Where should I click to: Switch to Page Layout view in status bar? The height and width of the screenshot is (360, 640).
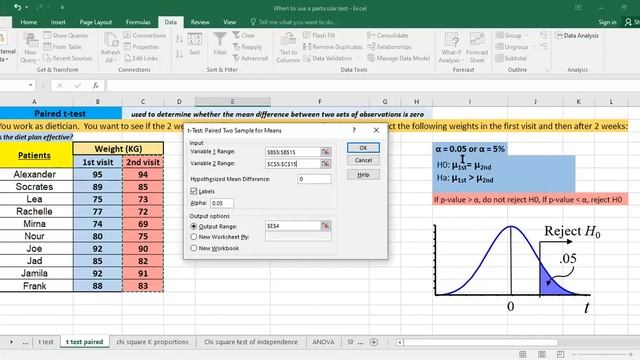542,354
